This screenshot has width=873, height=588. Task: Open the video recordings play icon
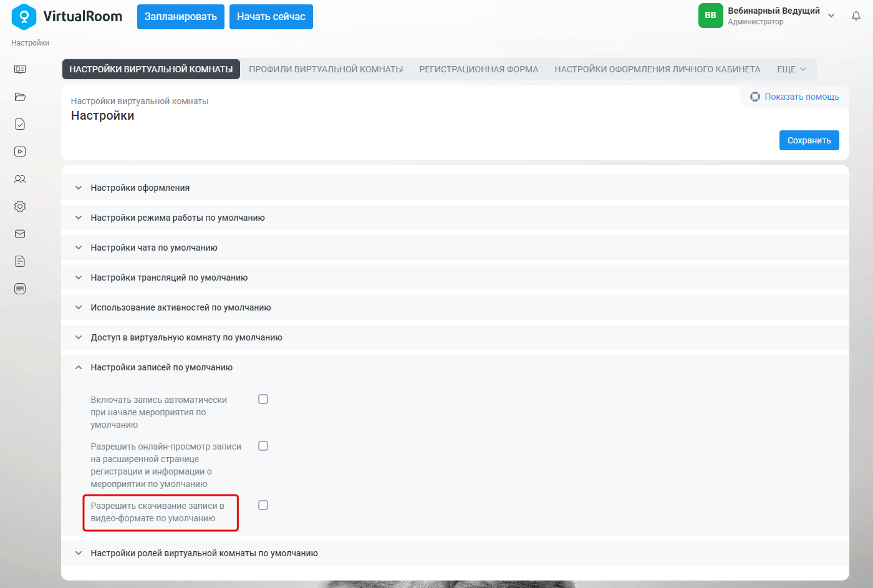[x=20, y=152]
